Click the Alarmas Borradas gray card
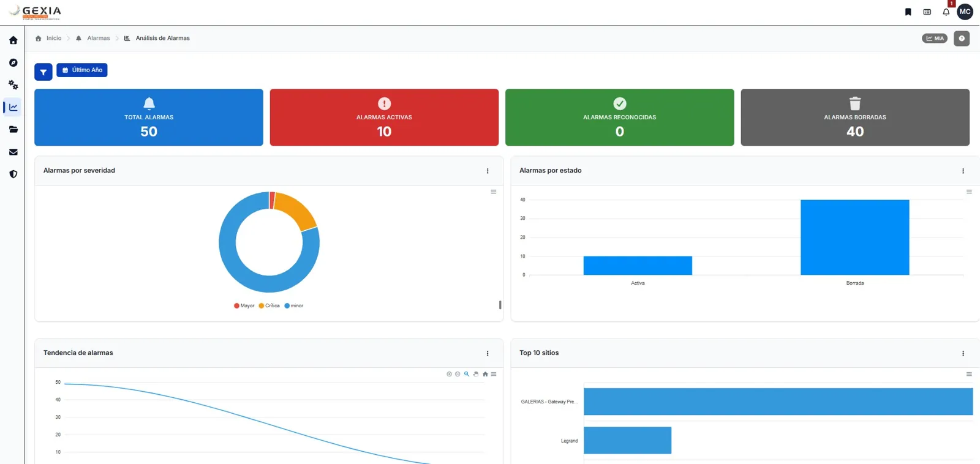Viewport: 980px width, 464px height. (855, 118)
